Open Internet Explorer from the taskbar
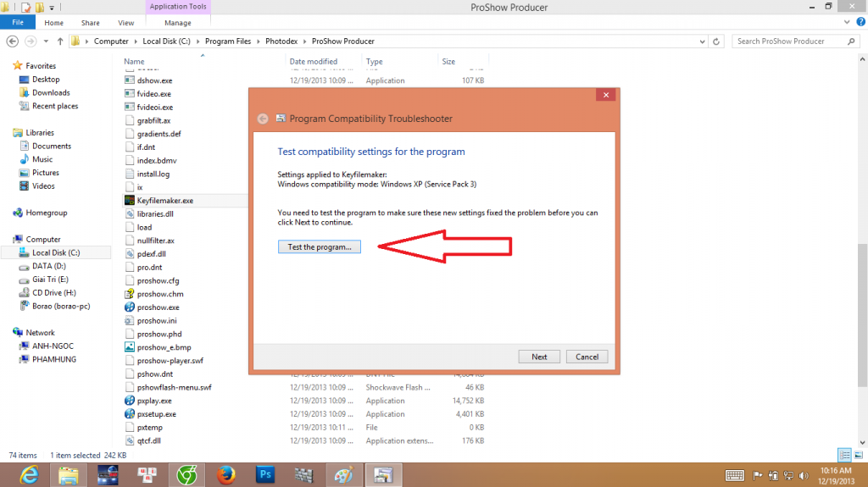The width and height of the screenshot is (868, 487). [x=29, y=475]
